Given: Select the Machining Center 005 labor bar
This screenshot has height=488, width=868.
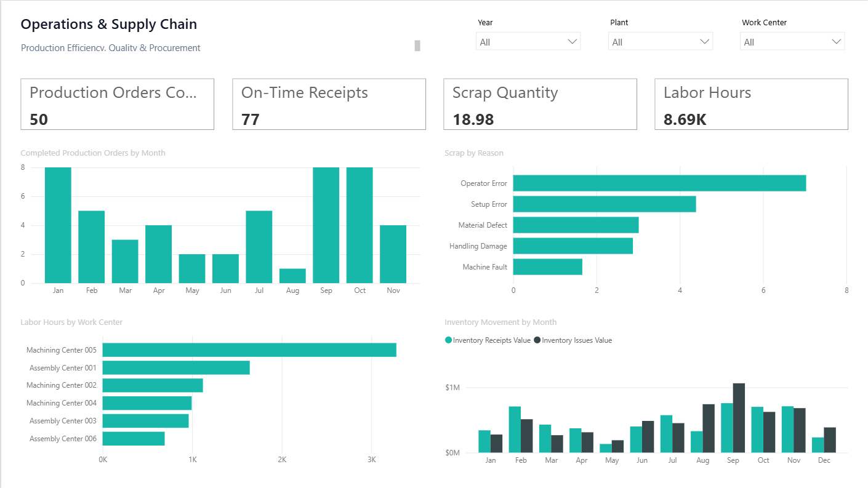Looking at the screenshot, I should pyautogui.click(x=249, y=350).
